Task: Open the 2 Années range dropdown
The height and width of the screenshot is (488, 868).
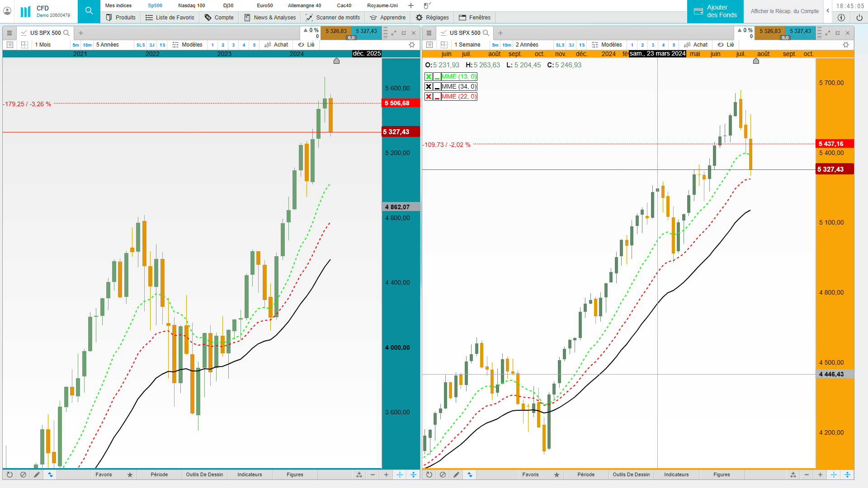Action: click(x=527, y=45)
